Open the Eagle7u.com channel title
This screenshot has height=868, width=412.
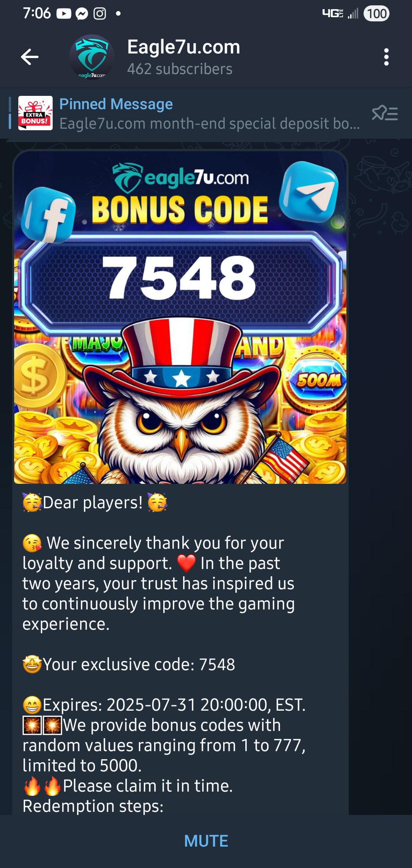coord(183,47)
